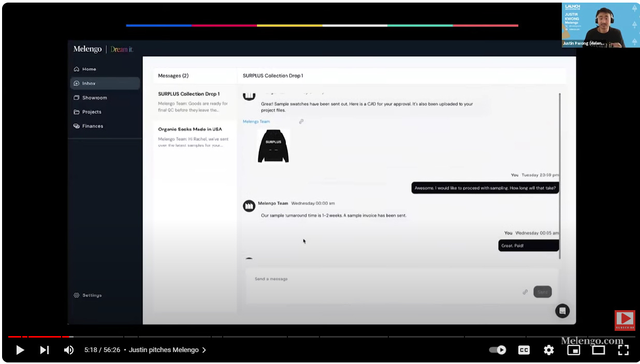The width and height of the screenshot is (640, 364).
Task: Click the Messages (2) header
Action: tap(173, 76)
